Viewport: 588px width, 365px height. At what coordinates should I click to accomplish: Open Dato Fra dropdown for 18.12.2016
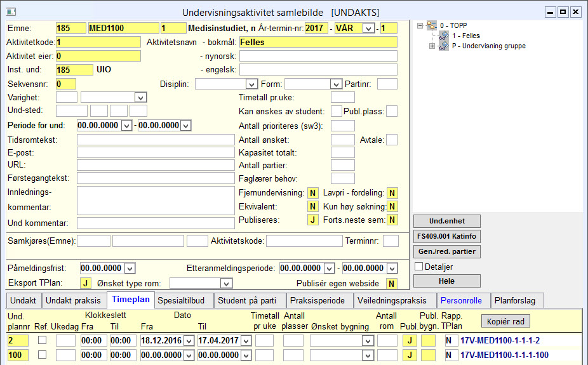point(189,341)
